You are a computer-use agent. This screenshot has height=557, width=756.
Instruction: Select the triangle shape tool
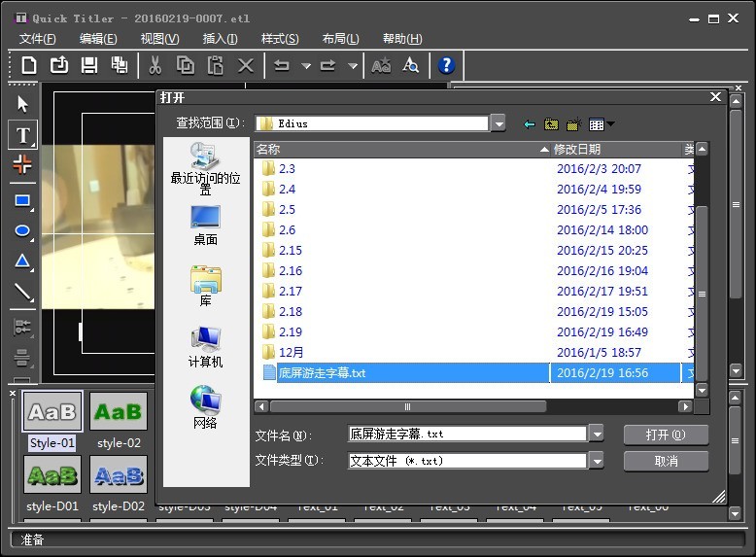click(x=23, y=261)
